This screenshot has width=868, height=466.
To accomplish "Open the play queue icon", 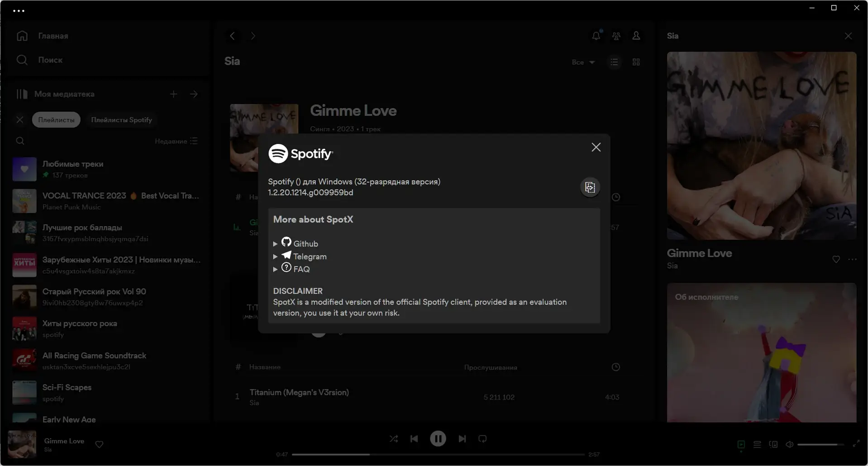I will [757, 445].
